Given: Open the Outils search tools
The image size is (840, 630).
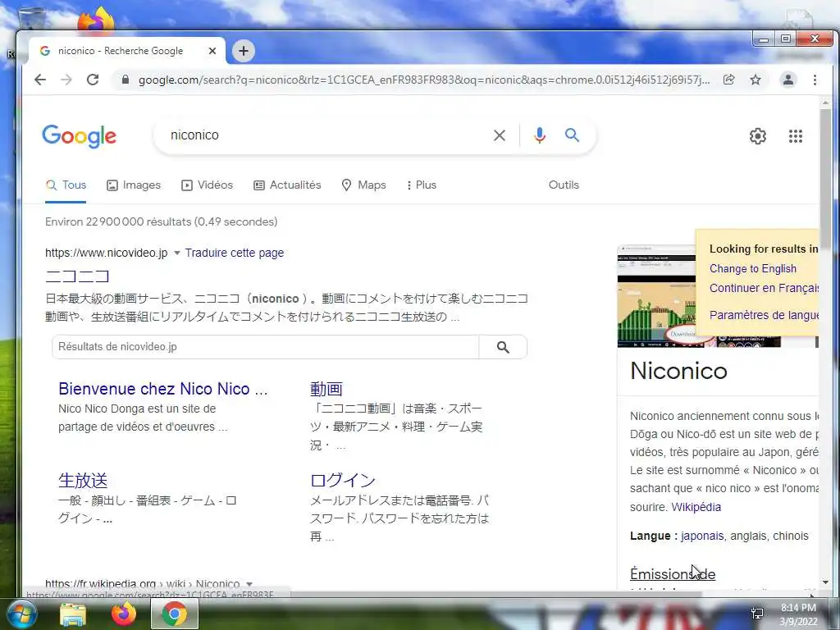Looking at the screenshot, I should coord(564,185).
